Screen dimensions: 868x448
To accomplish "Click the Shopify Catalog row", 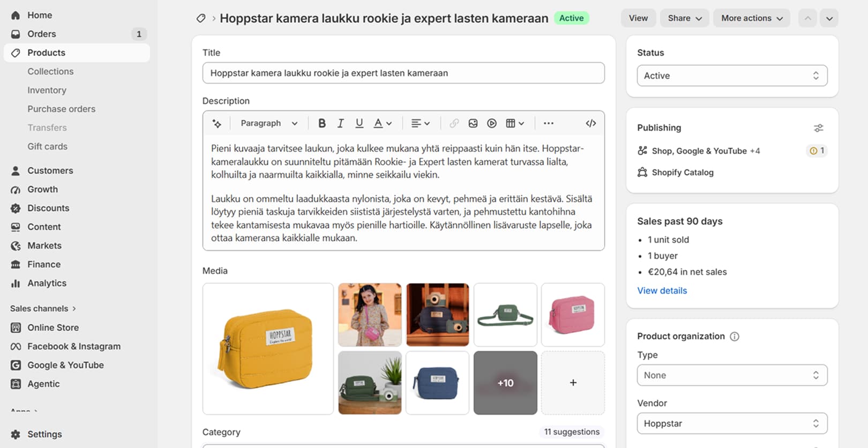I will 675,173.
